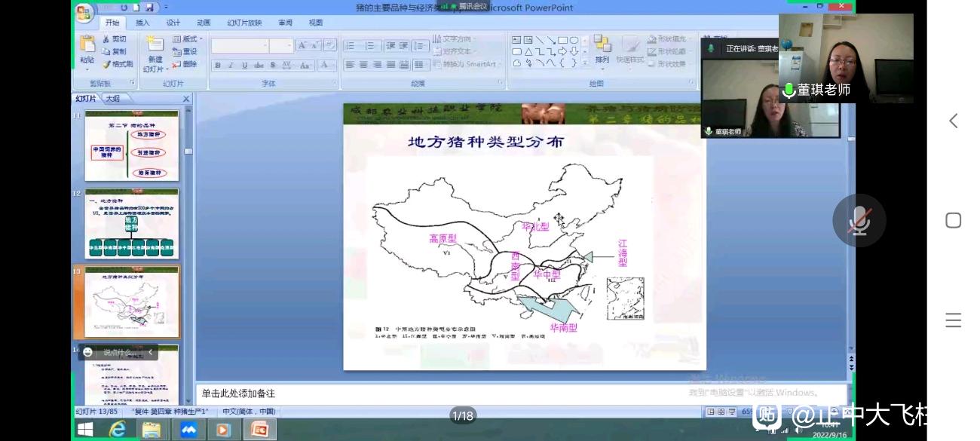Switch to the 开始 ribbon tab
Viewport: 980px width, 441px height.
pyautogui.click(x=112, y=23)
